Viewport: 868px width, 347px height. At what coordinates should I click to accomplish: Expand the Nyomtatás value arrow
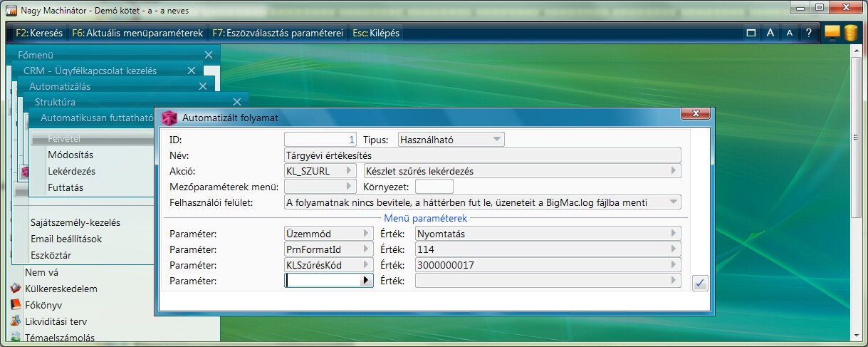674,234
